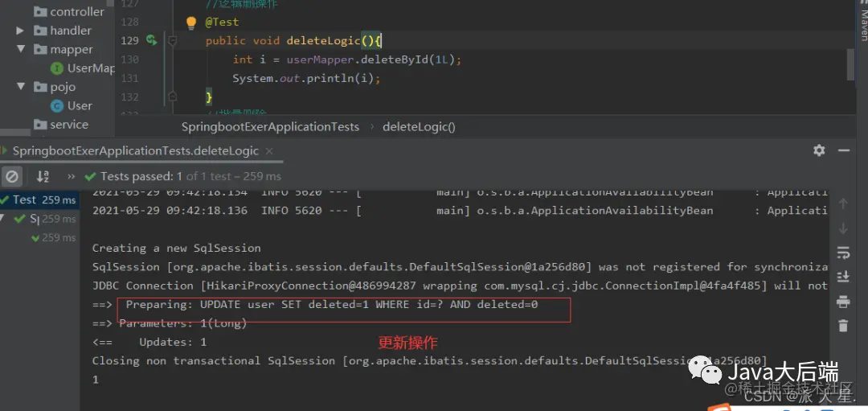Toggle soft-wrap in console output

click(843, 253)
